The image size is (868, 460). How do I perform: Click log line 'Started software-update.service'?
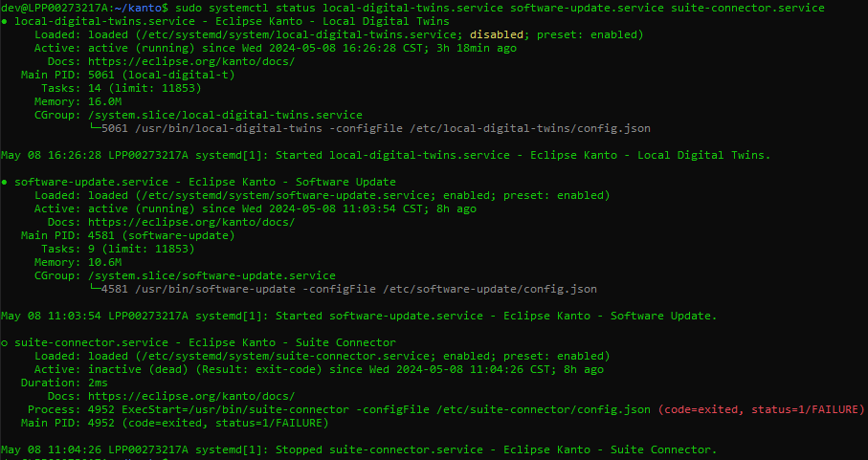tap(359, 317)
